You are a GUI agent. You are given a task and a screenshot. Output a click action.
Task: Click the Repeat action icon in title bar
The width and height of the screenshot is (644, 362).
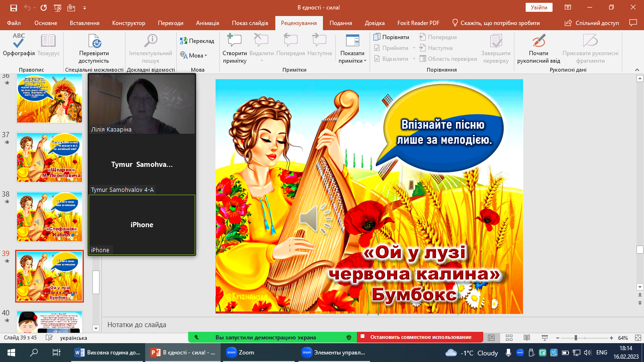[43, 8]
